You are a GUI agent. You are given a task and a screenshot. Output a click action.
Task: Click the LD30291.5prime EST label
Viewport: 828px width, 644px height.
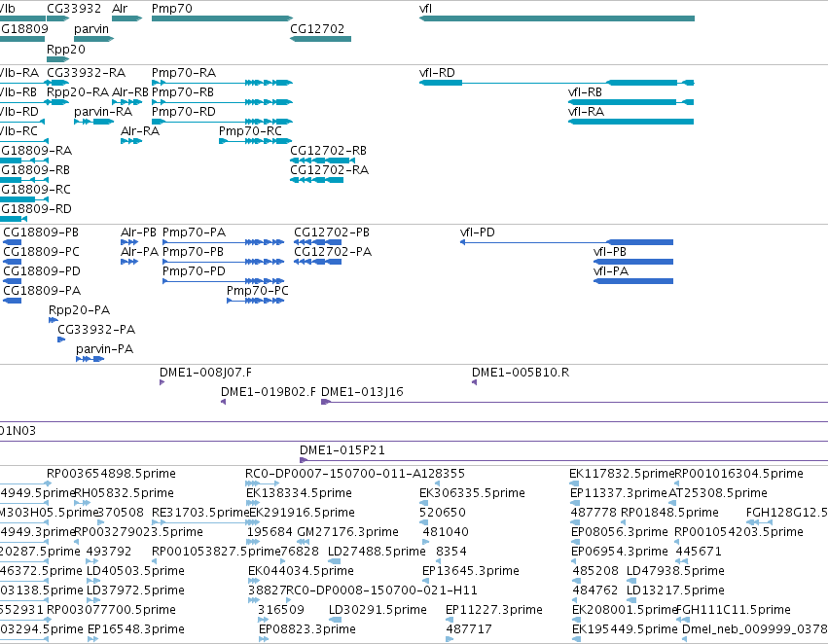[x=378, y=610]
